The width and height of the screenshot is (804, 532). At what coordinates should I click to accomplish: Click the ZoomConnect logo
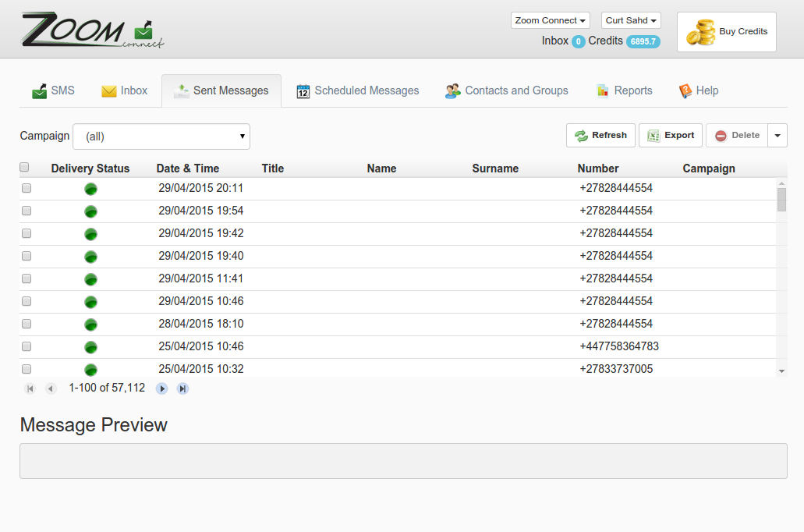click(92, 31)
